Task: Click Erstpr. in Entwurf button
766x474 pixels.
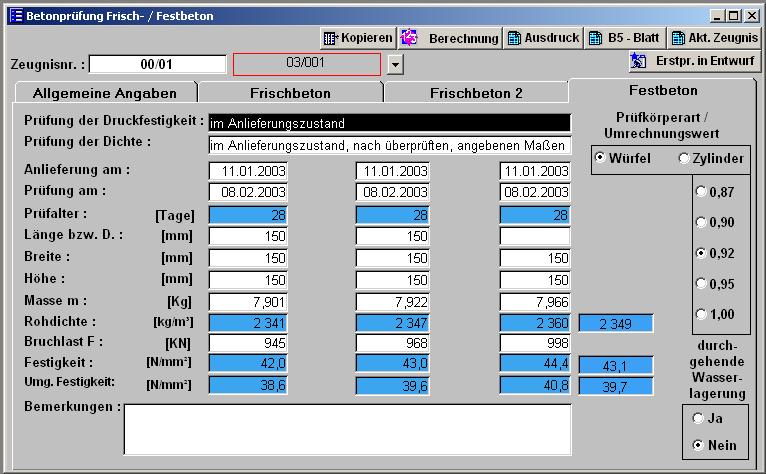Action: pyautogui.click(x=694, y=62)
